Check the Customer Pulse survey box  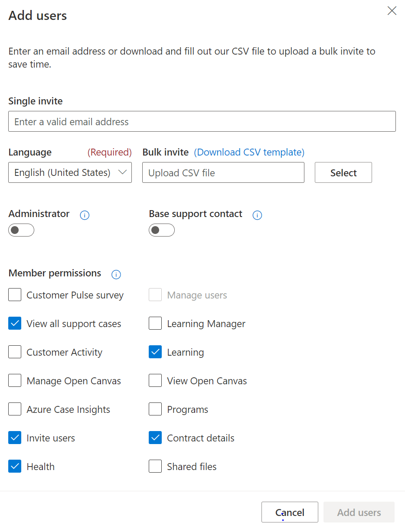[15, 295]
